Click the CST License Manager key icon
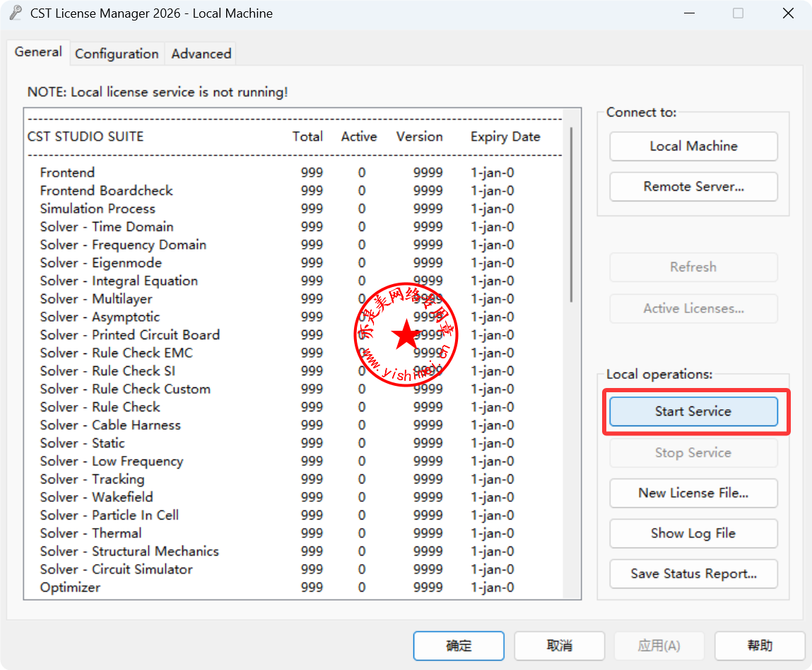 click(16, 13)
